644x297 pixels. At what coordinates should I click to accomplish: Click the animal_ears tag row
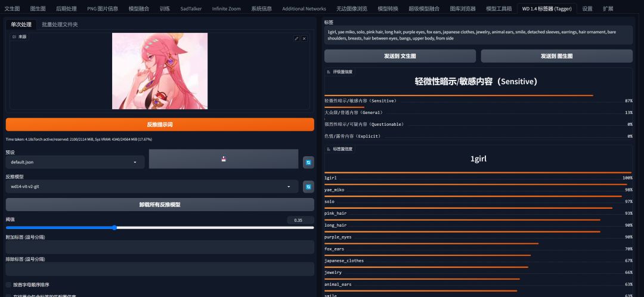[478, 282]
